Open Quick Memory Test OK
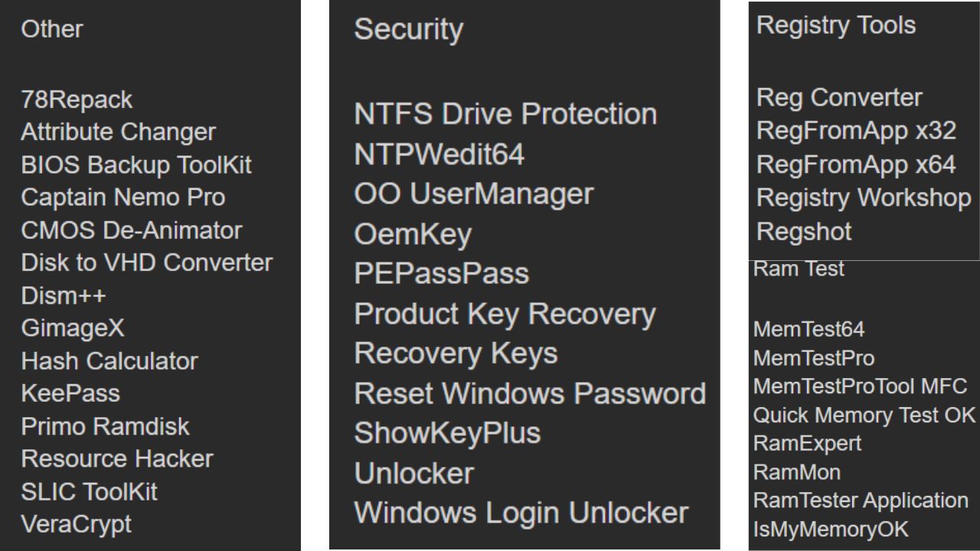The width and height of the screenshot is (980, 551). [x=864, y=415]
